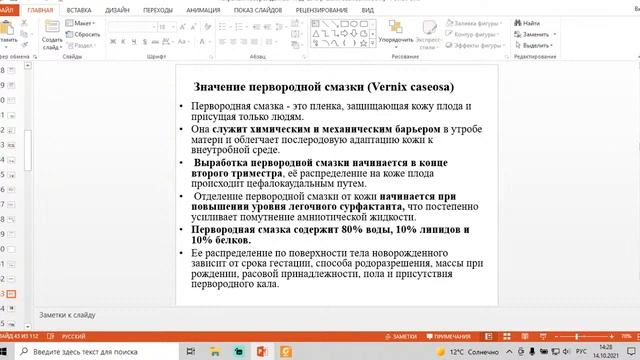Decrease list indent level icon
This screenshot has height=360, width=640.
click(x=256, y=27)
